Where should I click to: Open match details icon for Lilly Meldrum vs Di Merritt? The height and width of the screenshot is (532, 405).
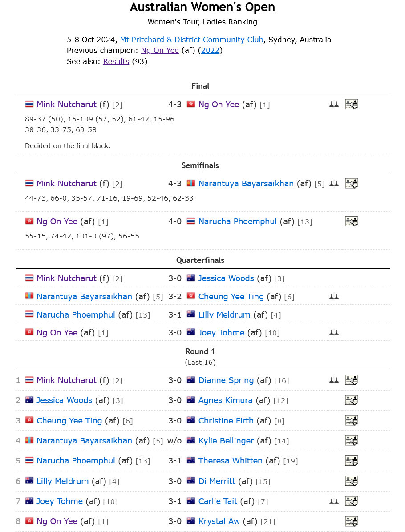[x=351, y=481]
